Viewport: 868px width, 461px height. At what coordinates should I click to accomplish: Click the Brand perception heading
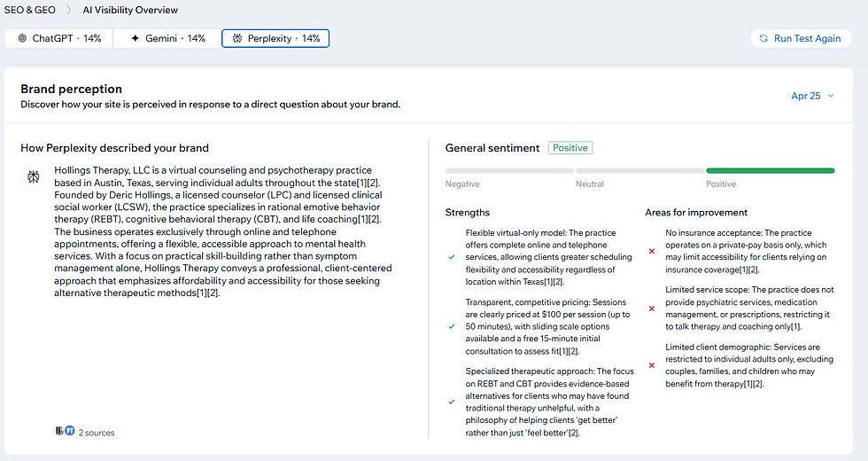pyautogui.click(x=71, y=89)
